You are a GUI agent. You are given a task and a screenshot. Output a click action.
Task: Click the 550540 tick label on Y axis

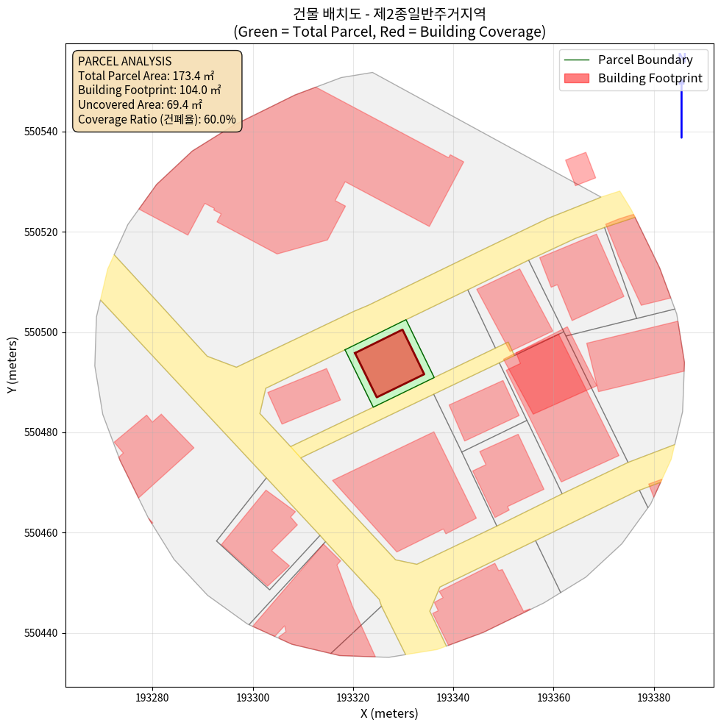click(40, 132)
